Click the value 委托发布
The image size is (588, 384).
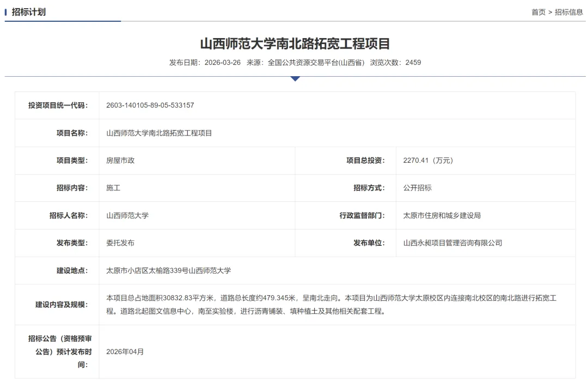pos(120,243)
